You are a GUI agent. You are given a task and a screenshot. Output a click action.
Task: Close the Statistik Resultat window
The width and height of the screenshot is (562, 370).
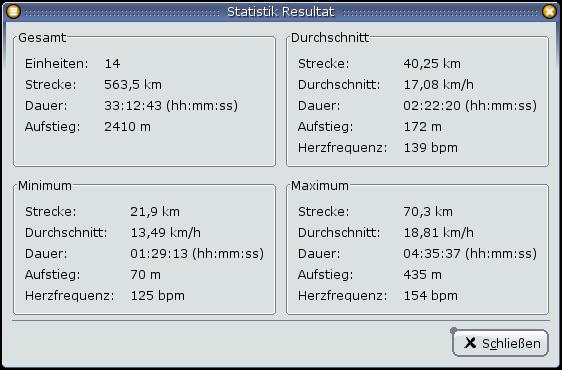(549, 12)
